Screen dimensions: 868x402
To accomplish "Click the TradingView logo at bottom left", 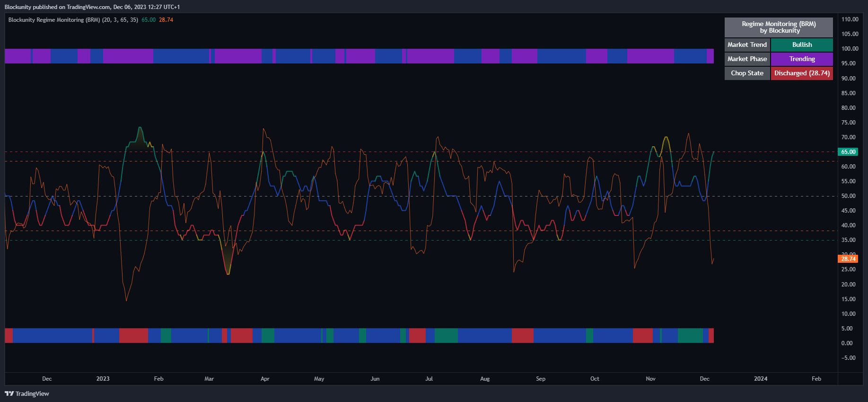I will pyautogui.click(x=27, y=393).
